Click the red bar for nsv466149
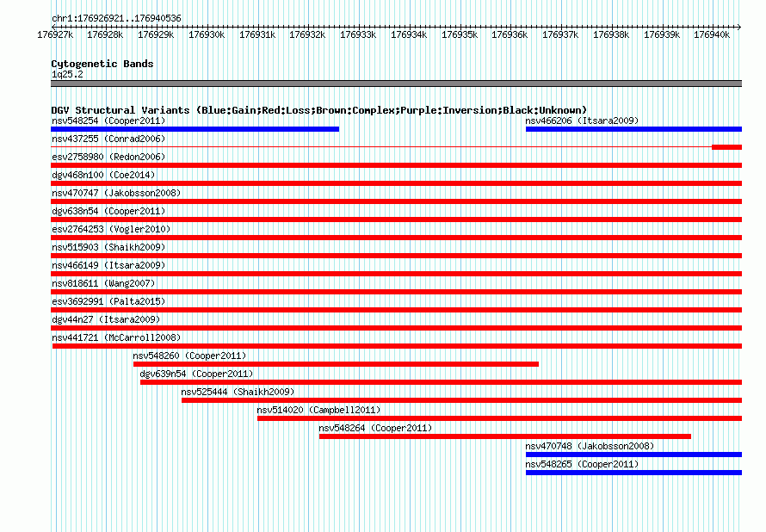 tap(396, 274)
